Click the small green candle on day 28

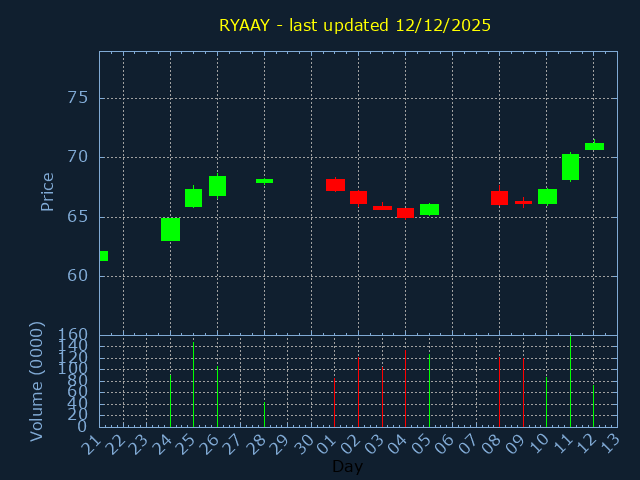[264, 181]
